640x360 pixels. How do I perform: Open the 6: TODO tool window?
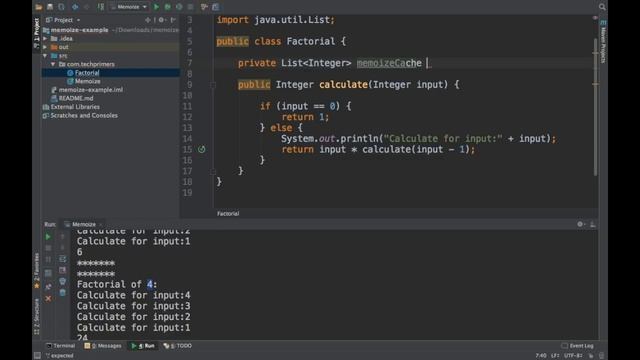(178, 346)
